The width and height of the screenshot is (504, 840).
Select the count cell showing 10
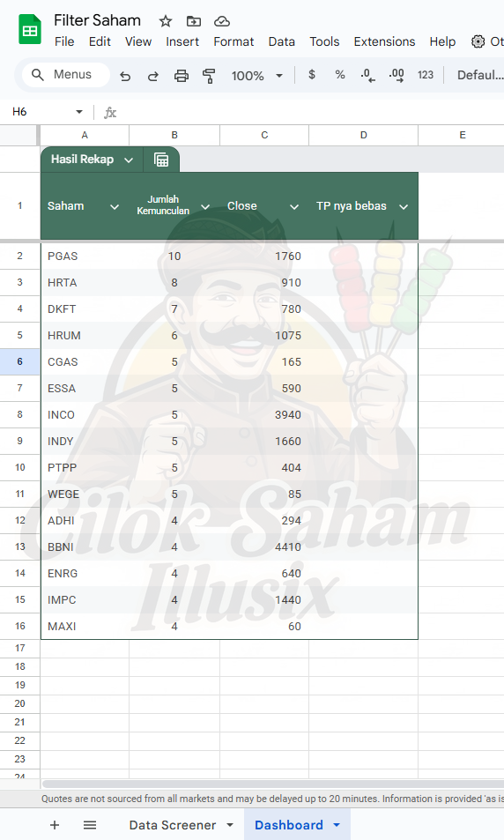click(174, 256)
